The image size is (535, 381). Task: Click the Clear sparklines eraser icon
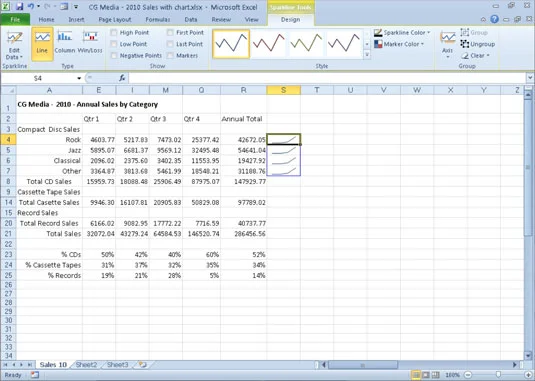(x=465, y=56)
